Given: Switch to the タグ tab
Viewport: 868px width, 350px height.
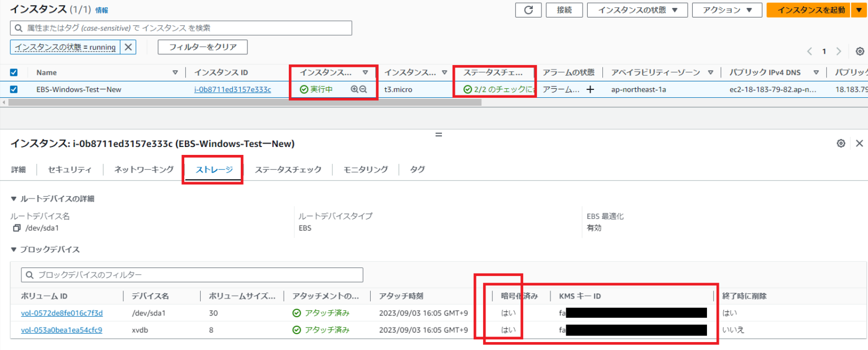Looking at the screenshot, I should pos(418,170).
